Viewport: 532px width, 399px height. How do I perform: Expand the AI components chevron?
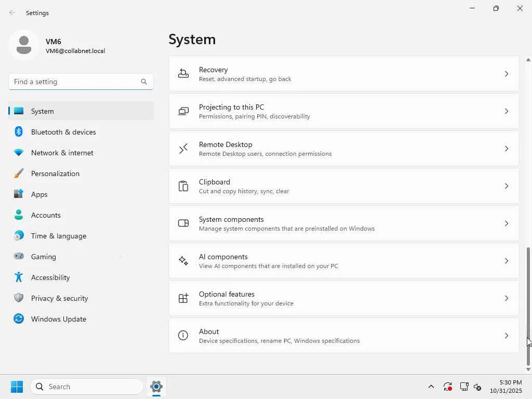506,261
